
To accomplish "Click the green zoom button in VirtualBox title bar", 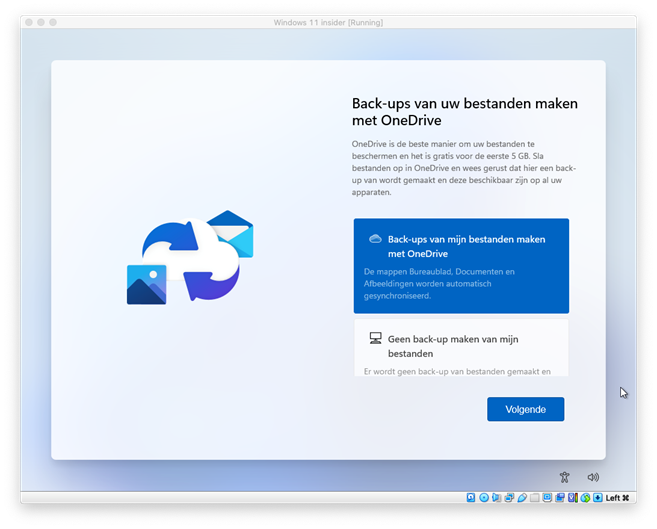I will click(x=53, y=22).
